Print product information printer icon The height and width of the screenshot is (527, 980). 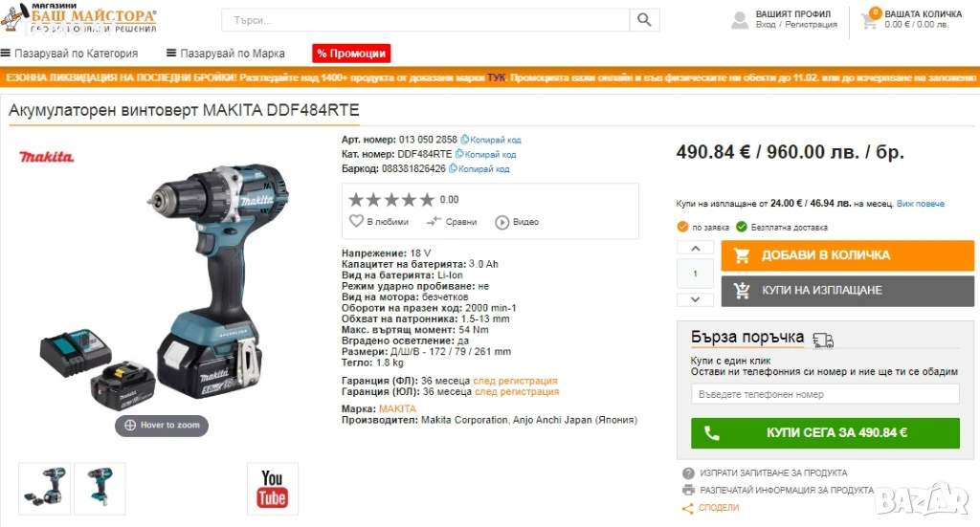click(x=688, y=490)
